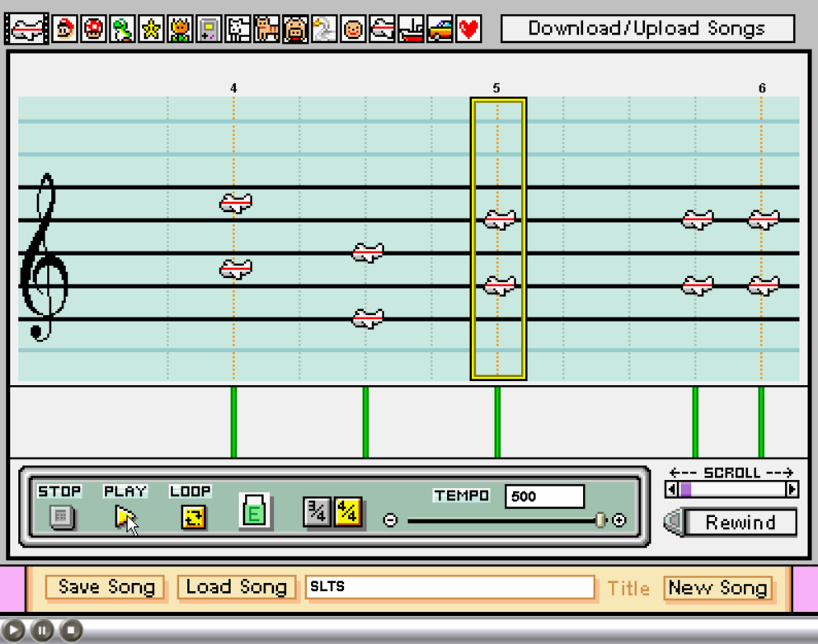Select the Yoshi instrument icon
Viewport: 818px width, 644px height.
point(123,29)
